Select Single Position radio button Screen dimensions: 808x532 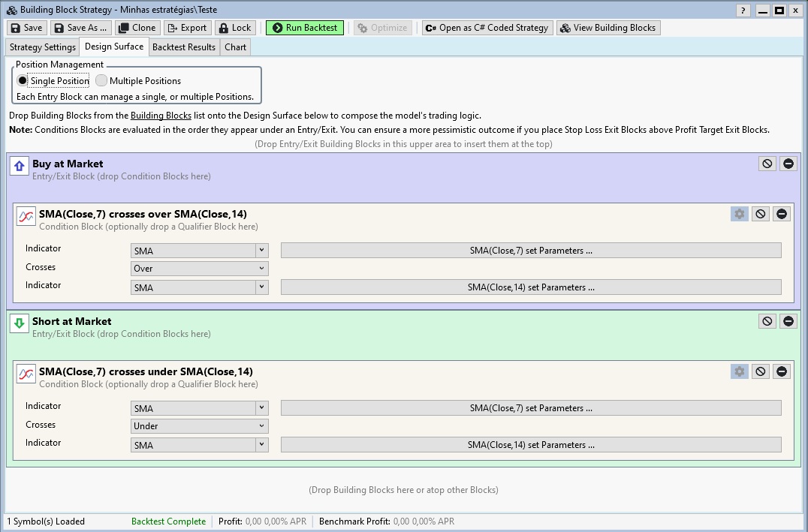(53, 81)
